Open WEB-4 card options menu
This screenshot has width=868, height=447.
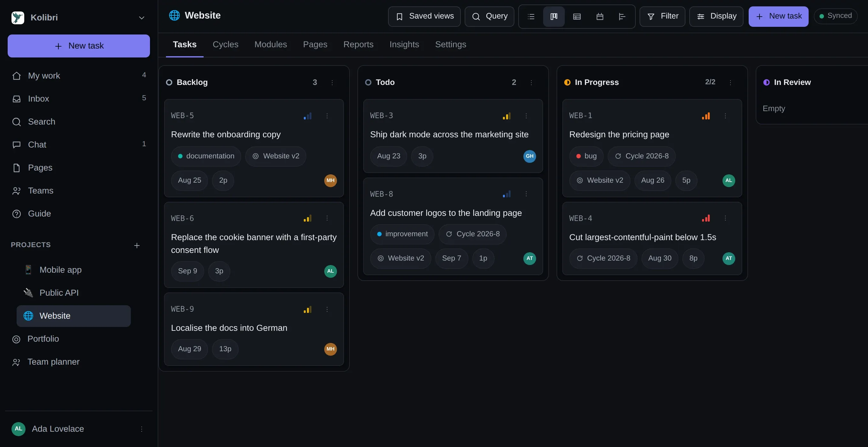pos(725,218)
